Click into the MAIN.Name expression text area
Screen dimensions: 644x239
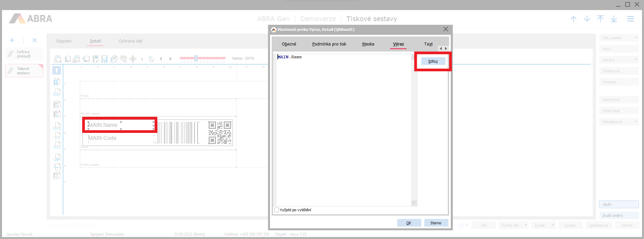pos(342,127)
